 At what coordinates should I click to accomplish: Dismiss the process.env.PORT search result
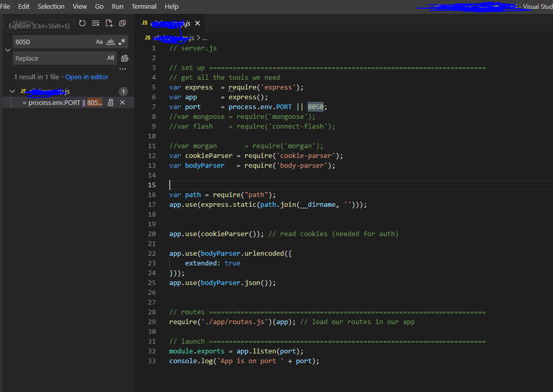122,102
